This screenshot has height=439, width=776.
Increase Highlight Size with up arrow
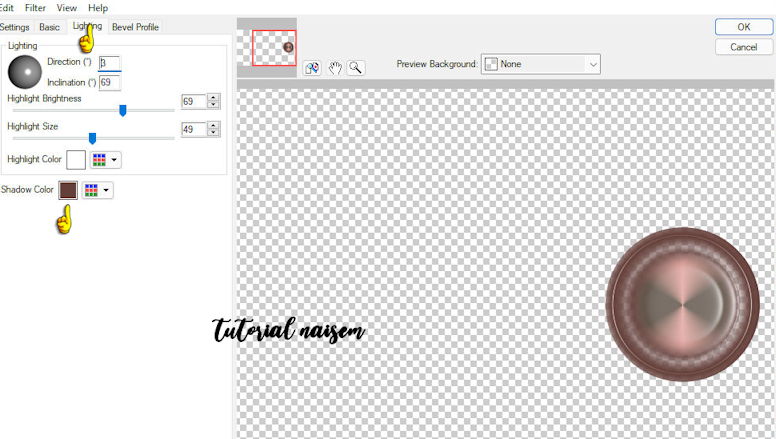[213, 126]
